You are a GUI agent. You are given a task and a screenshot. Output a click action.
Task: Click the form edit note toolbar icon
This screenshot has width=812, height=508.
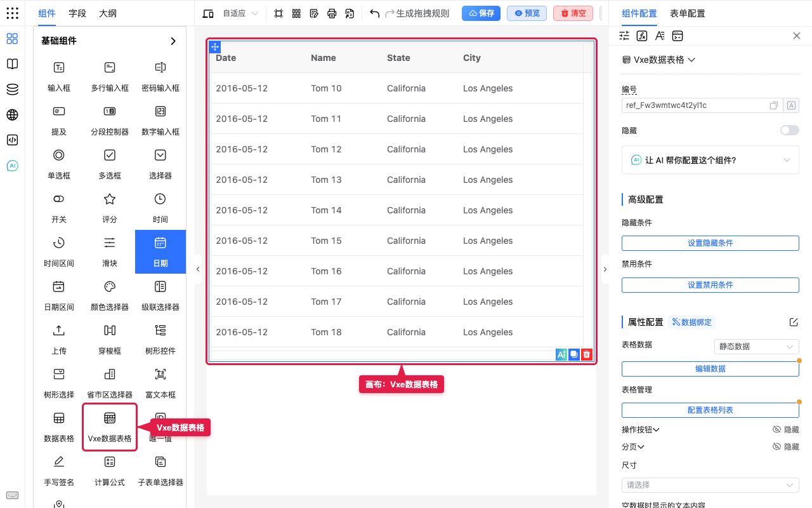coord(314,13)
